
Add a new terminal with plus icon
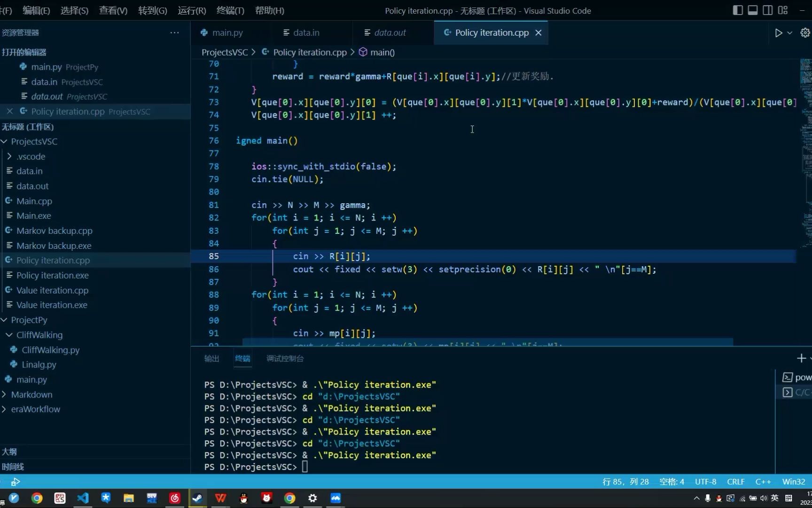click(801, 358)
